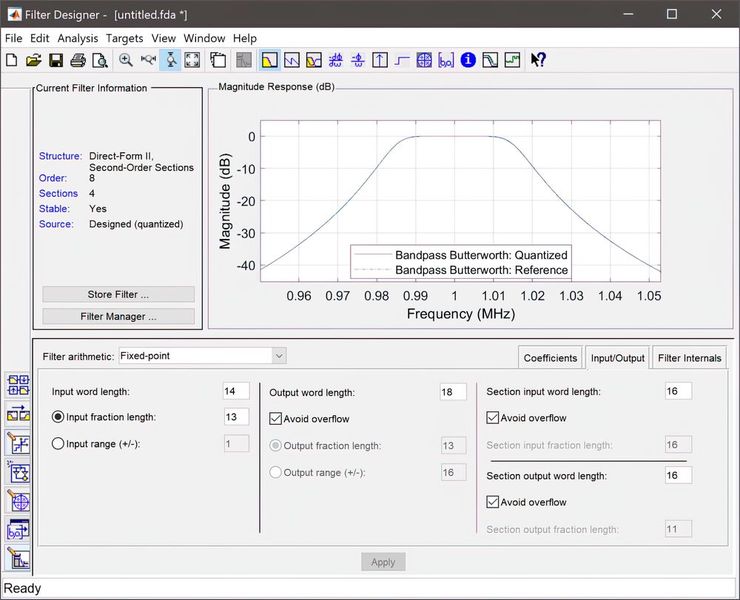Switch to the Filter Internals tab
The height and width of the screenshot is (600, 740).
(x=689, y=358)
